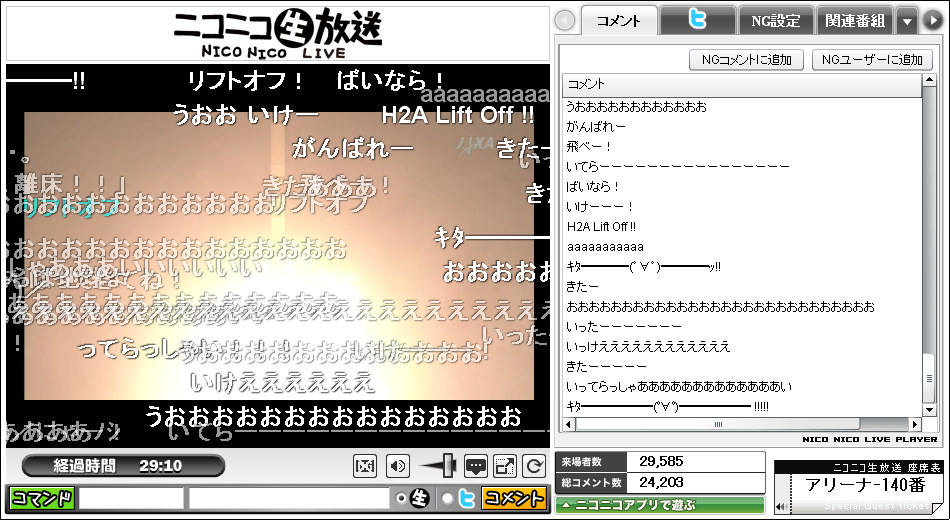The width and height of the screenshot is (950, 520).
Task: Select the comment 'いったーーーーーーー' in list
Action: pyautogui.click(x=623, y=327)
